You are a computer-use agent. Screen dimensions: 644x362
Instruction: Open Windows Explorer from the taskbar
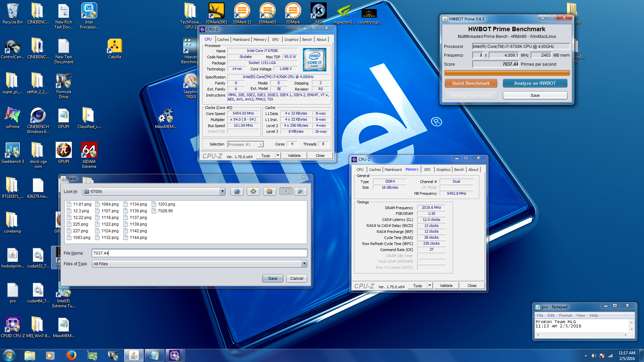pos(30,355)
